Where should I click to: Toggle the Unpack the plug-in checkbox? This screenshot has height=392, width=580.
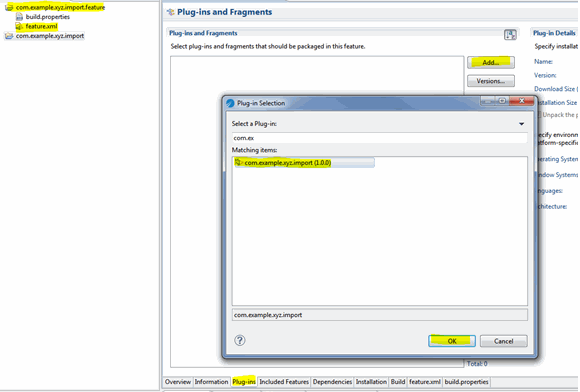point(540,115)
